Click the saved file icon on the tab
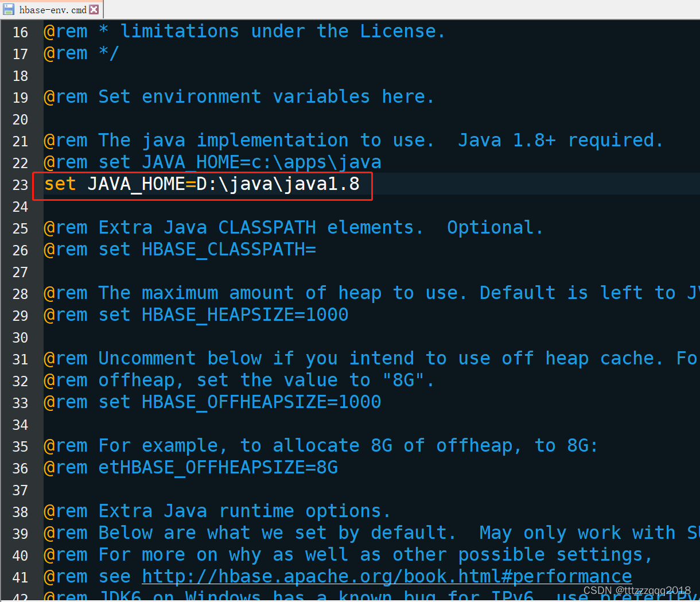Screen dimensions: 700x602 click(x=8, y=9)
